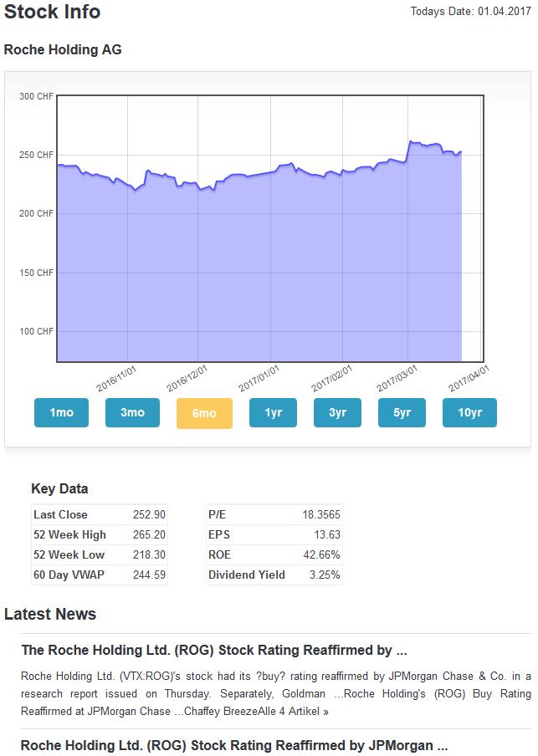The height and width of the screenshot is (756, 538).
Task: Click the highlighted 6mo range button
Action: coord(204,413)
